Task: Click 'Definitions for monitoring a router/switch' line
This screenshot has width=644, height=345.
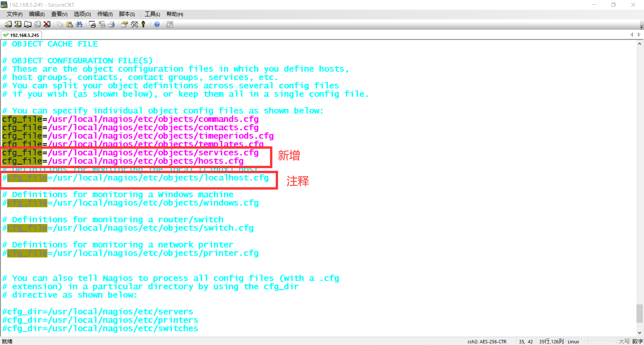Action: (113, 220)
